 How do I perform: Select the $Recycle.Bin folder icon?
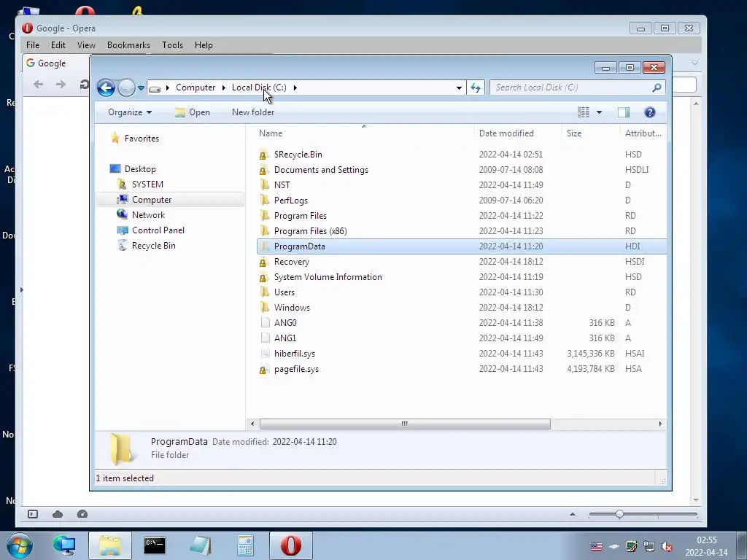pos(264,155)
